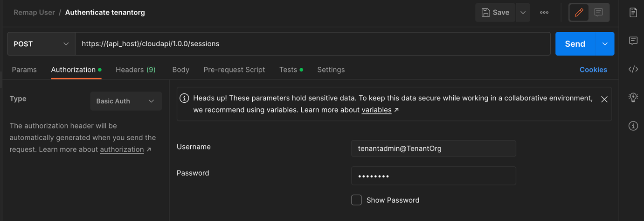Go to the Tests tab
The height and width of the screenshot is (221, 644).
point(288,70)
